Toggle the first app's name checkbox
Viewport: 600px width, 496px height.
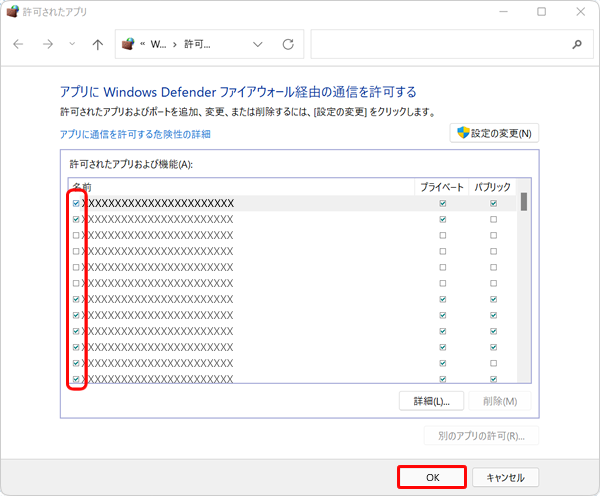coord(76,203)
